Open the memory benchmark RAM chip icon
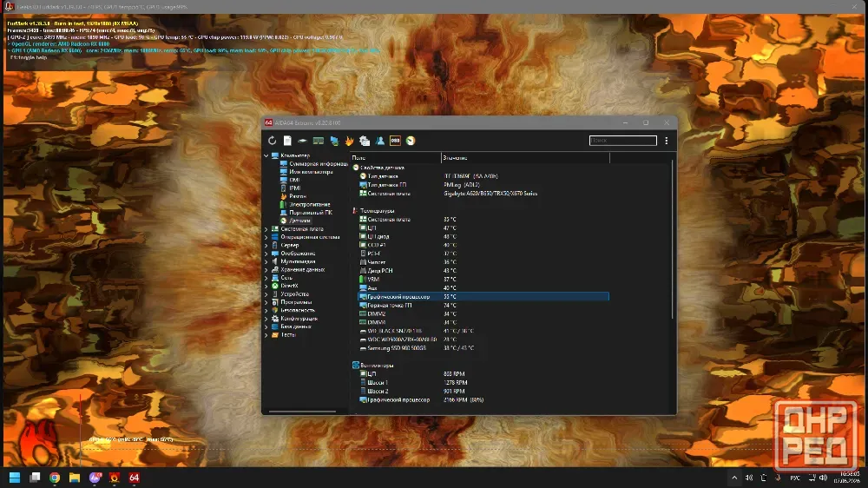Viewport: 868px width, 488px height. [319, 141]
